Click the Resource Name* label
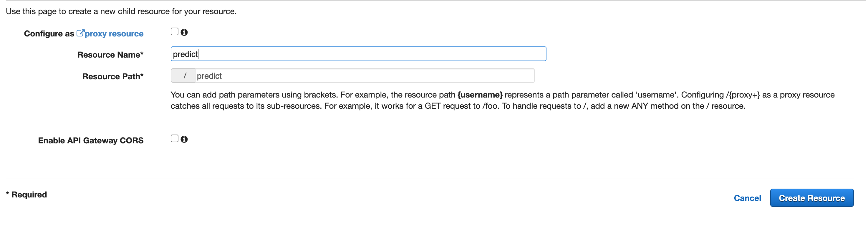Screen dimensions: 868x228 [110, 55]
